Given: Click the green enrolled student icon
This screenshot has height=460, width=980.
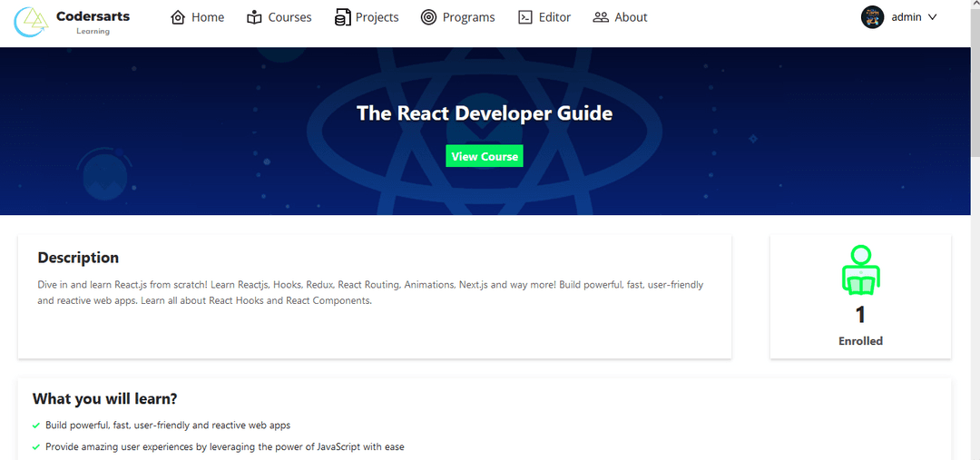Looking at the screenshot, I should point(860,270).
